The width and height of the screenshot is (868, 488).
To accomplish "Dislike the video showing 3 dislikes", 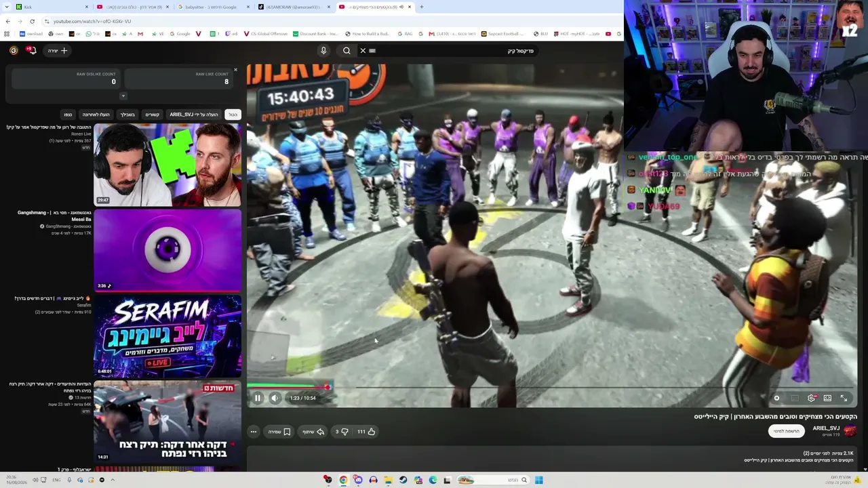I will [x=341, y=432].
